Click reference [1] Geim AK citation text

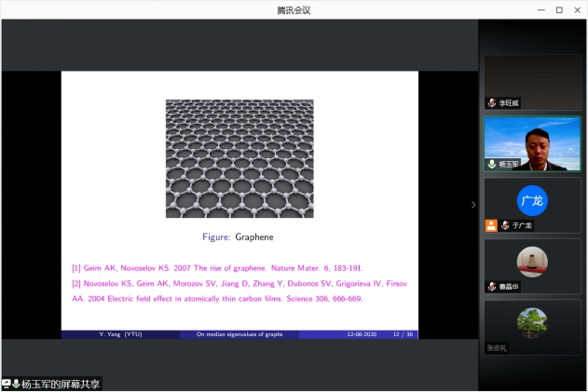[216, 267]
